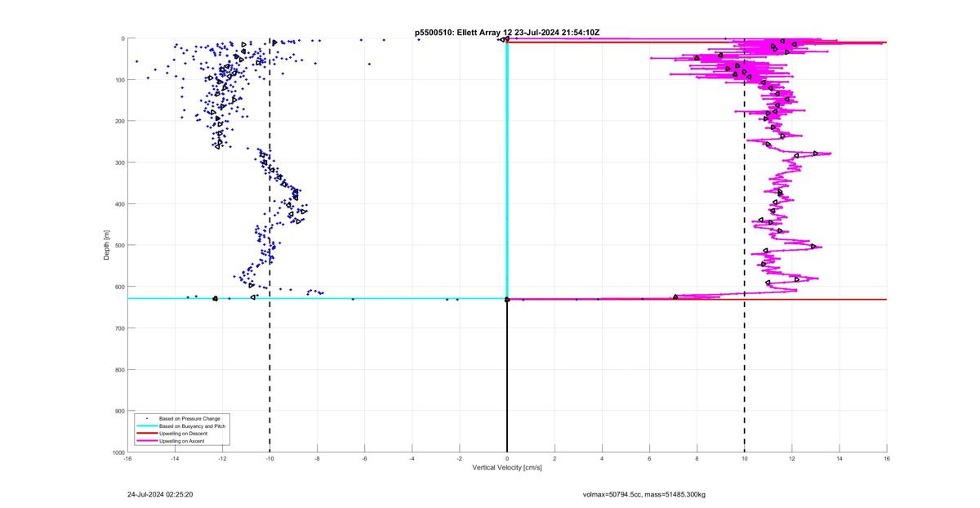980x508 pixels.
Task: Click depth axis tick label '1000'
Action: [x=118, y=452]
